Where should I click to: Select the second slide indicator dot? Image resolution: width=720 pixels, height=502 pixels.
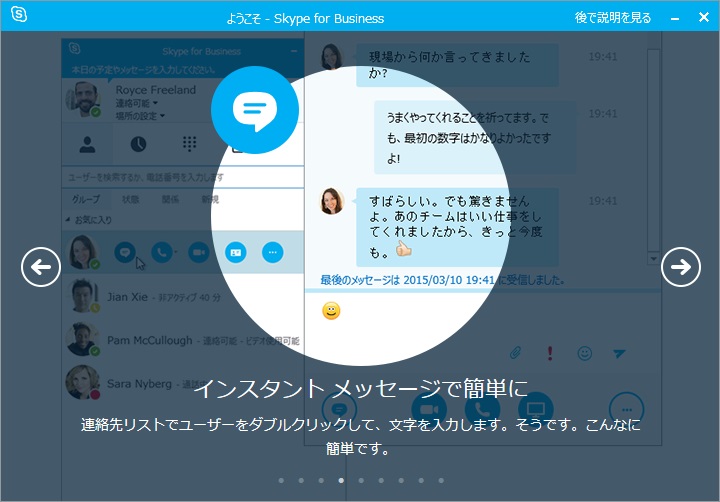coord(301,480)
